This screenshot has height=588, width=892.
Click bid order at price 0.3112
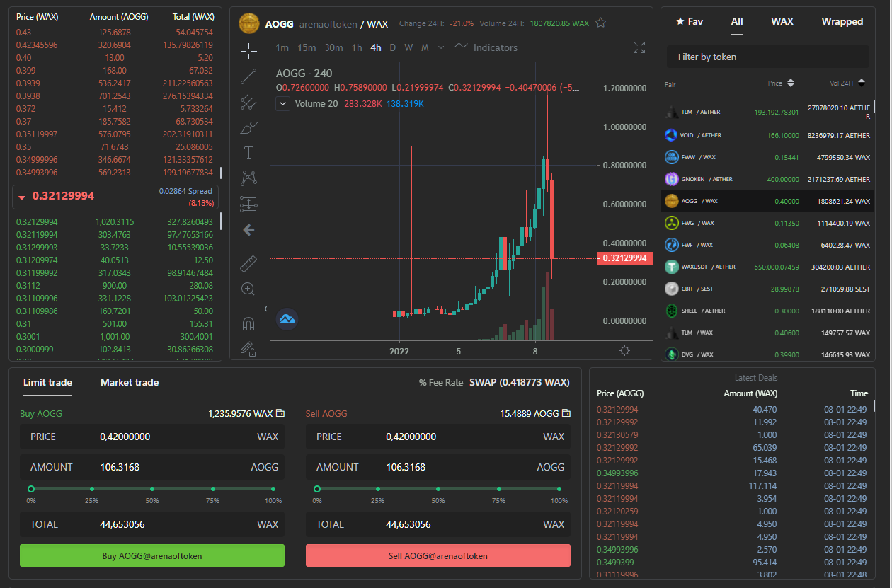(x=115, y=285)
